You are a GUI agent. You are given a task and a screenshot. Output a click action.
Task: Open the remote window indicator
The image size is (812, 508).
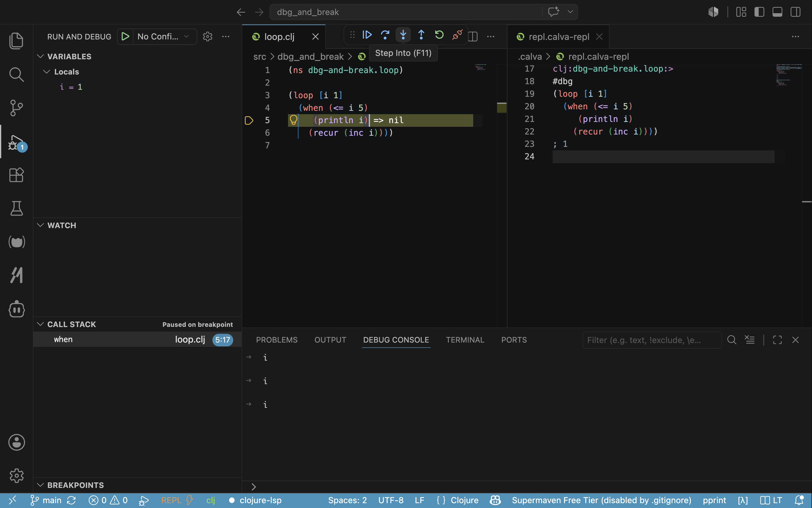(x=12, y=500)
